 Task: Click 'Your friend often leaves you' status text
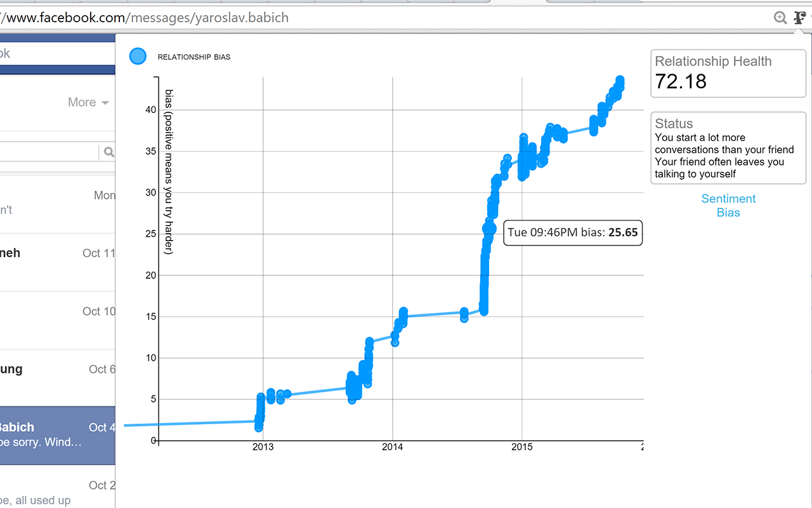coord(719,162)
